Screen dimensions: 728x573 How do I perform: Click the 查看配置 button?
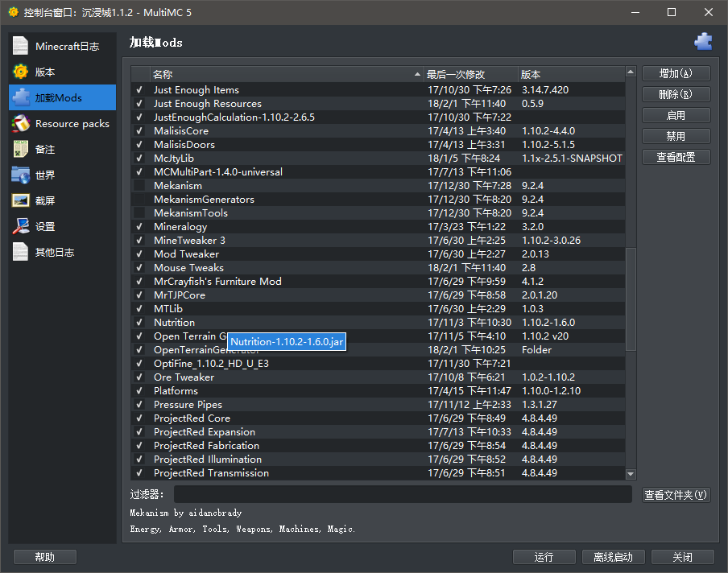676,157
